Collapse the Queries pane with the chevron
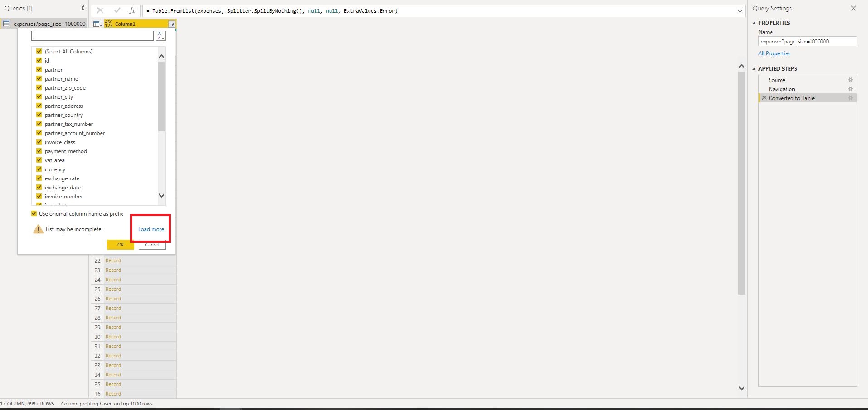Viewport: 868px width, 410px height. click(x=82, y=8)
